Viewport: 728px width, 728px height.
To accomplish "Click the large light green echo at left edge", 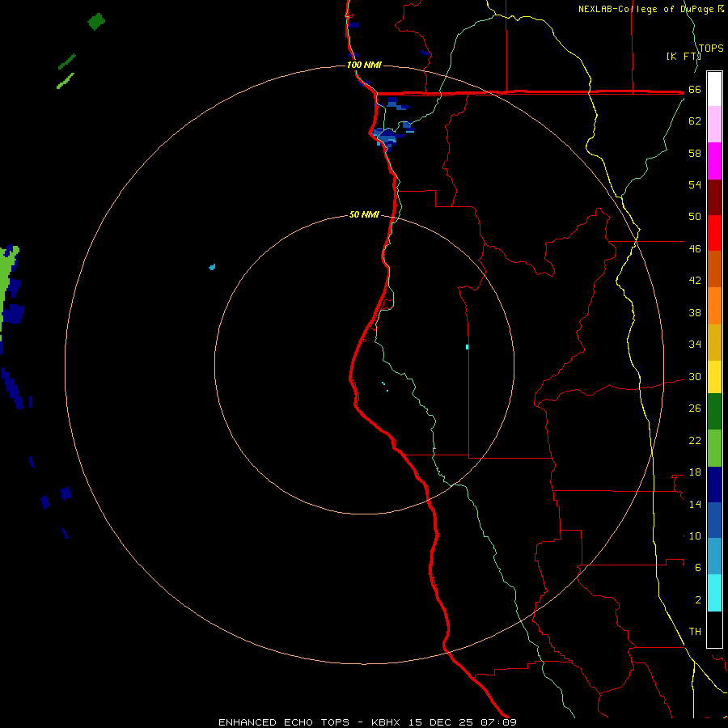I will click(8, 291).
